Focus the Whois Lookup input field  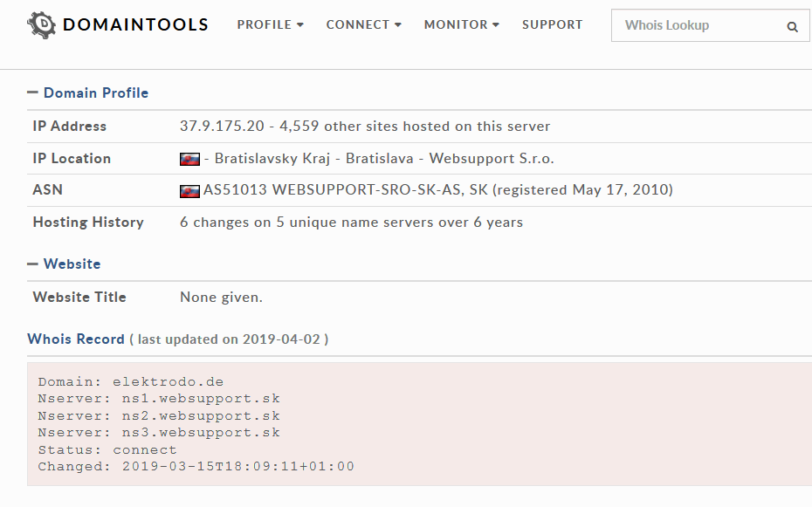(699, 25)
